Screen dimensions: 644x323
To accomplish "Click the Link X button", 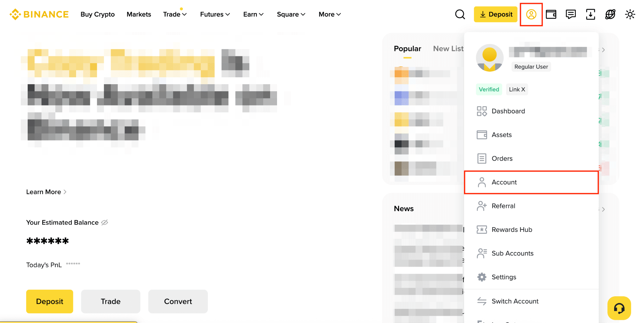I will (517, 90).
